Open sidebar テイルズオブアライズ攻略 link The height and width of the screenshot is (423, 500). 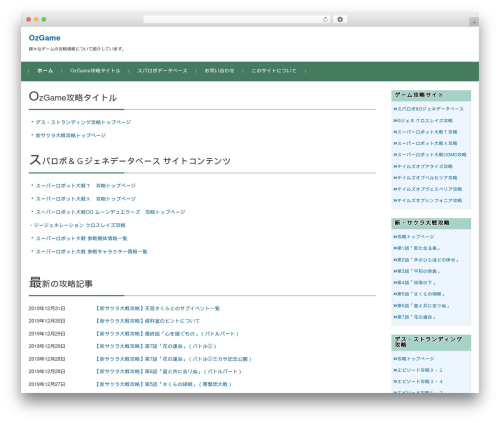click(x=423, y=166)
